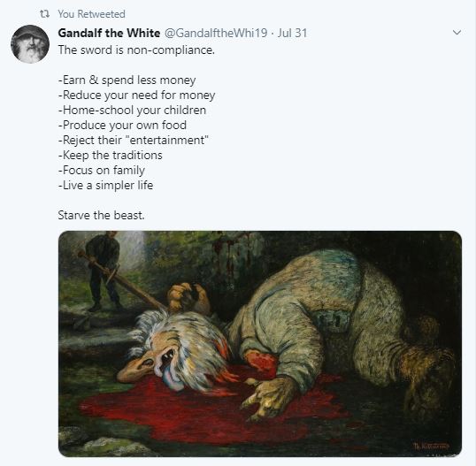
Task: Click the line "-Keep the traditions"
Action: (x=111, y=156)
